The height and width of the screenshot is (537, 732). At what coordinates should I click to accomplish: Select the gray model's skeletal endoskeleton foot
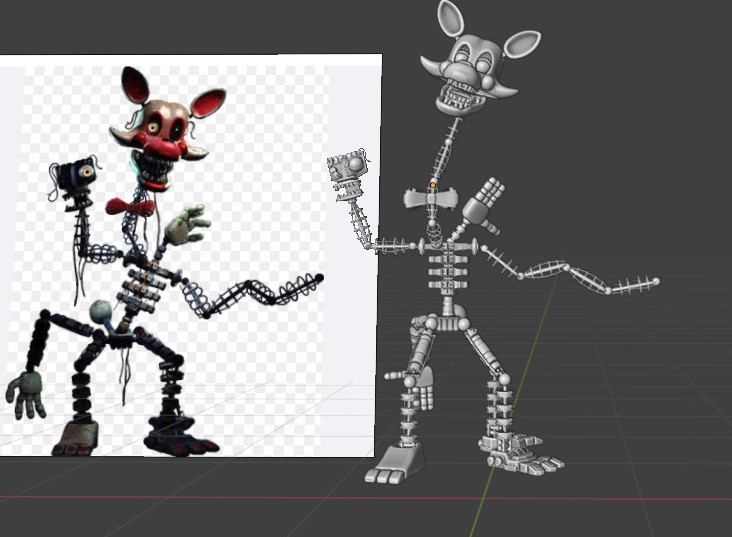click(x=521, y=454)
